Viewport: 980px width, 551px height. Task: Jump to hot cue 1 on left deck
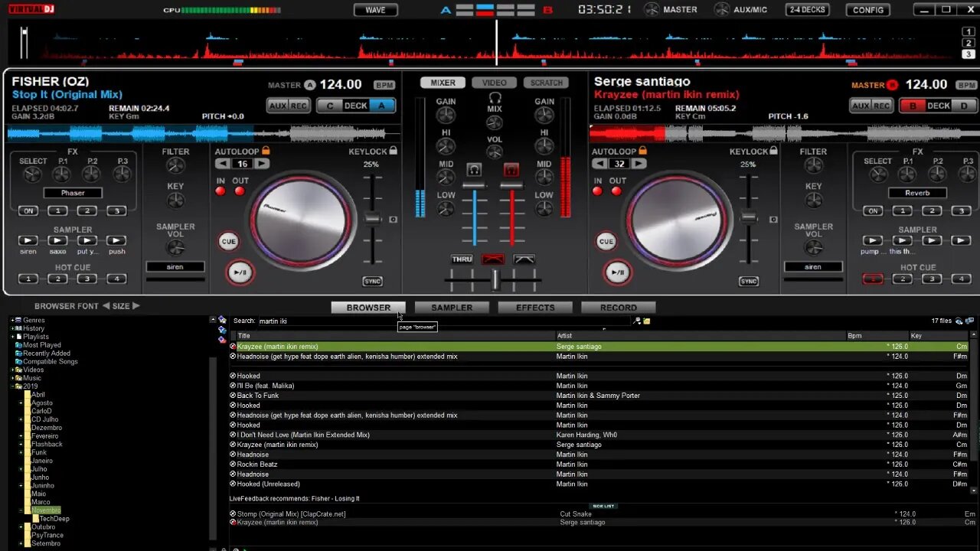point(28,279)
